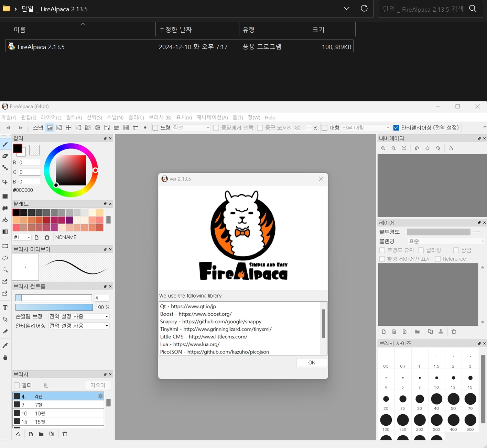Viewport: 487px width, 448px height.
Task: Click the 지우기 button in the brush panel
Action: [x=98, y=385]
